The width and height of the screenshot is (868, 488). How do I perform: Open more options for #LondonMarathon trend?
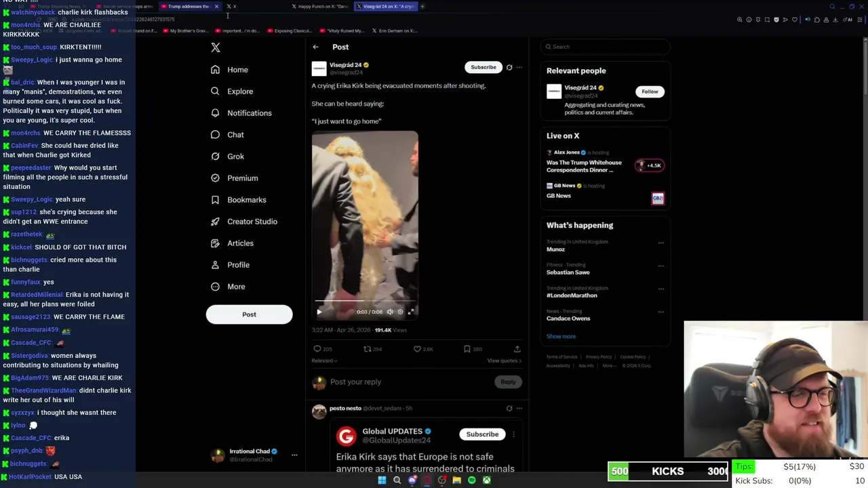(x=661, y=289)
